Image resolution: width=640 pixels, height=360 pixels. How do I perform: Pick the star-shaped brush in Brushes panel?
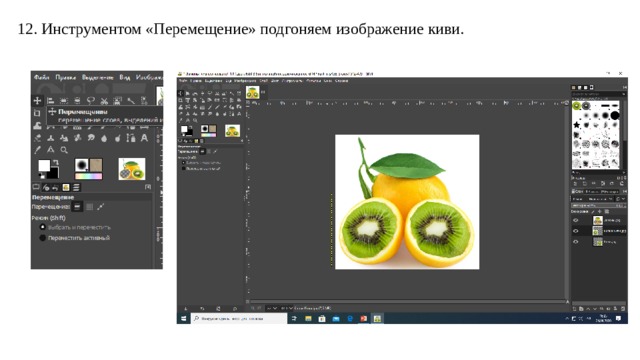(576, 125)
